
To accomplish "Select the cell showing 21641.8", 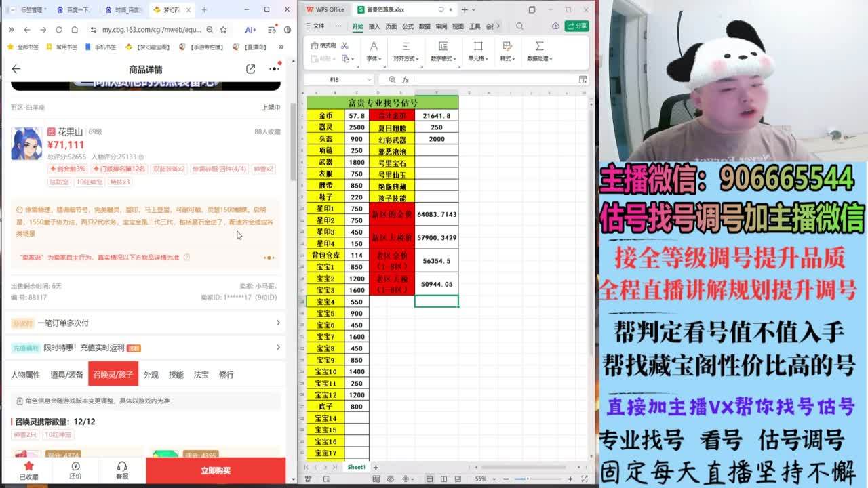I will (437, 116).
